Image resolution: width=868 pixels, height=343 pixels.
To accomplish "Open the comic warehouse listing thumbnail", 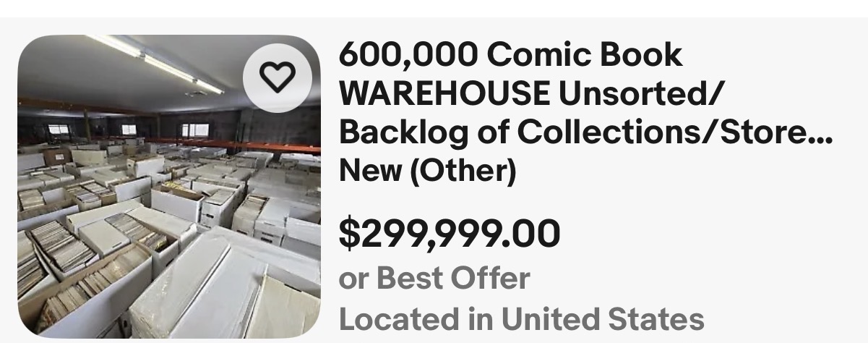I will [x=169, y=187].
